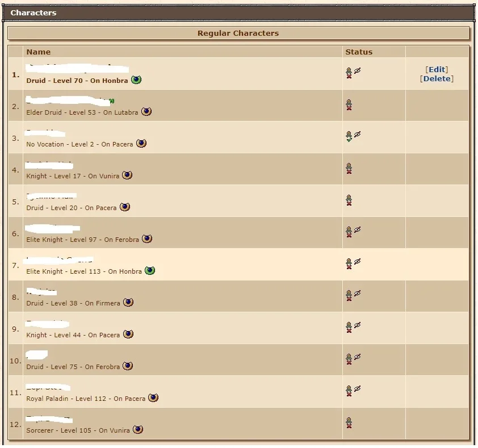The width and height of the screenshot is (478, 448).
Task: Click the hidden-eye icon in row 7 Status
Action: (x=357, y=262)
